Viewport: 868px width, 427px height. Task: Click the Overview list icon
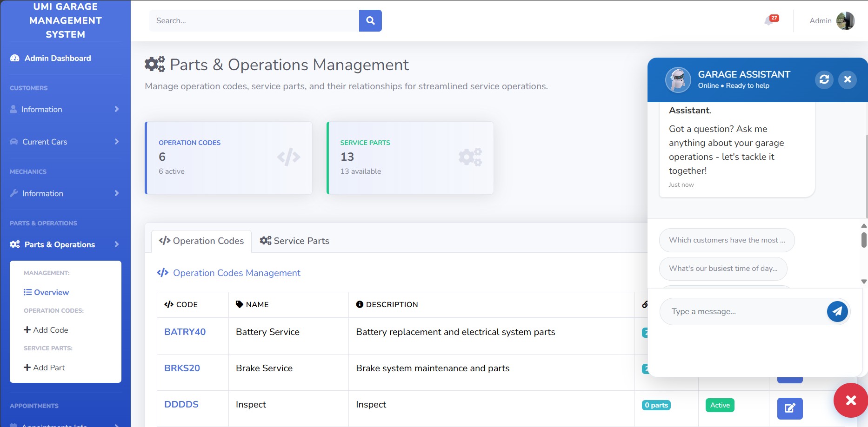(x=27, y=292)
